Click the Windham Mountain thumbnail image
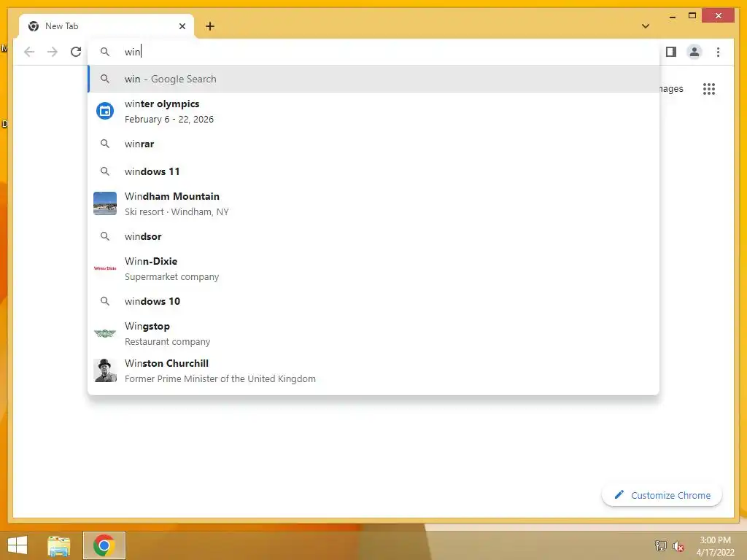 (105, 203)
